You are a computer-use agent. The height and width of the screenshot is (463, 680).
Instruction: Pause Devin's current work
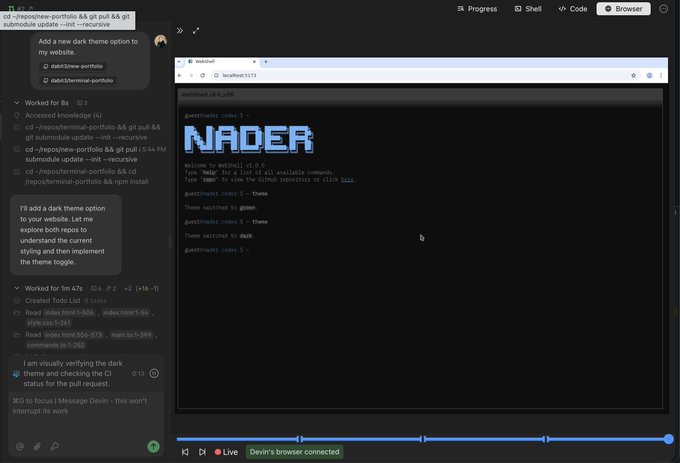coord(154,373)
